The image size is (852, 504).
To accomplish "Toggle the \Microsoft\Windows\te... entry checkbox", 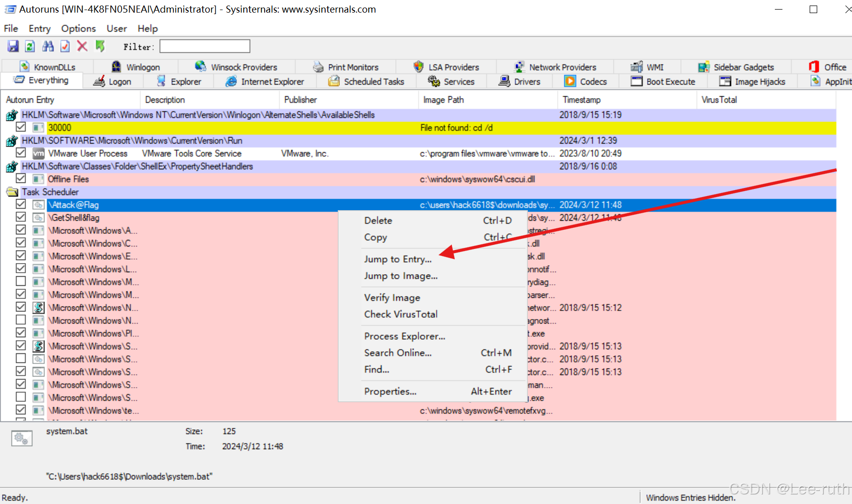I will (21, 410).
